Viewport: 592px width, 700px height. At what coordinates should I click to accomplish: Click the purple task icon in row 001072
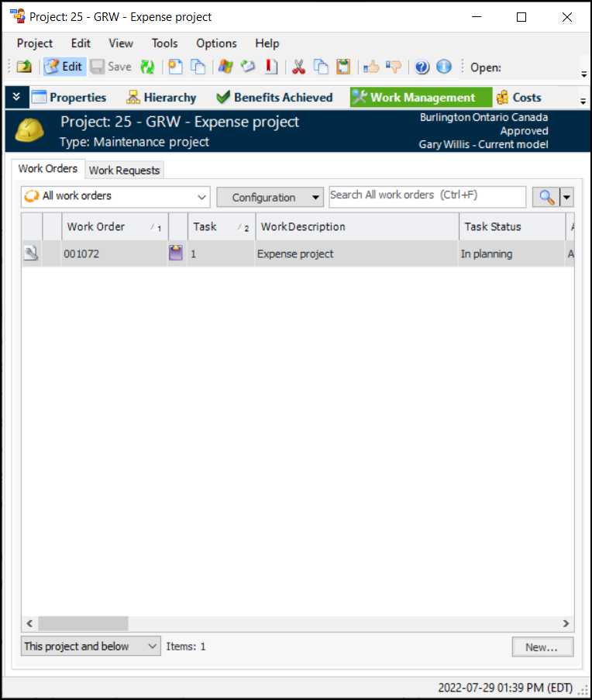click(176, 253)
